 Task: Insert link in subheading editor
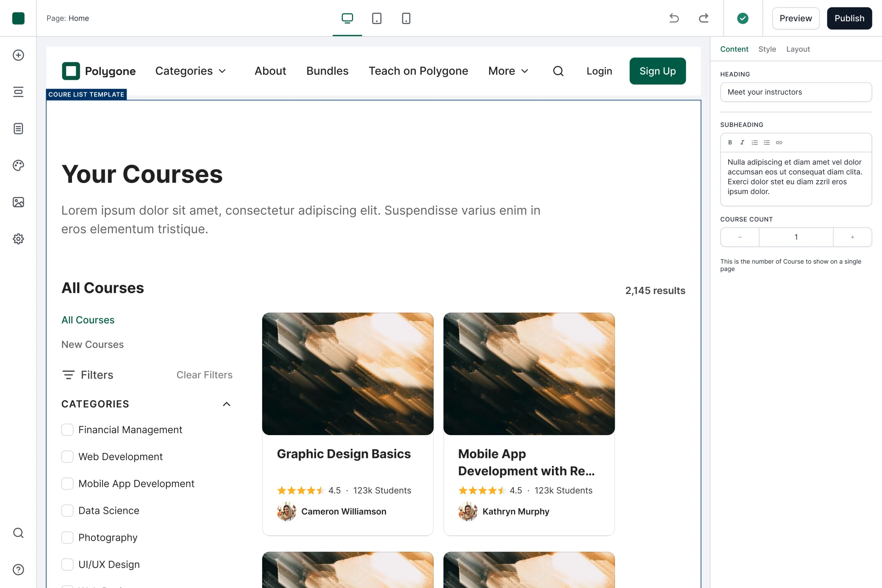779,143
